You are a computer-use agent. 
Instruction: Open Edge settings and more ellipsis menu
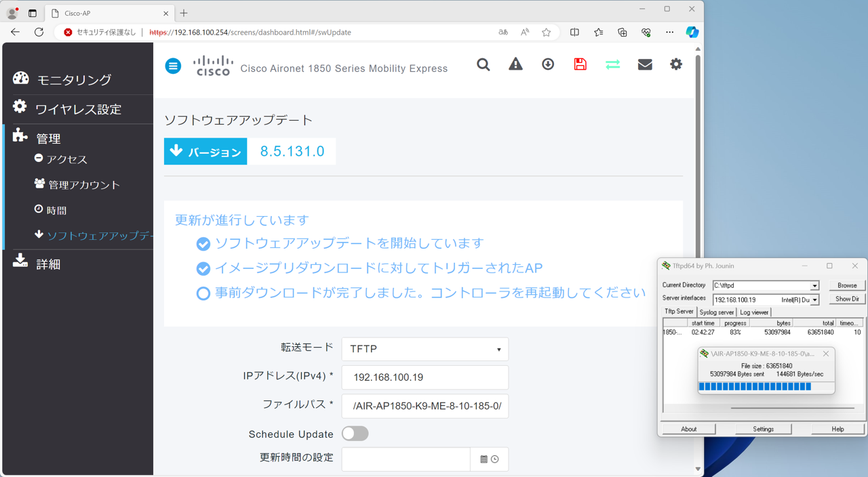click(669, 32)
